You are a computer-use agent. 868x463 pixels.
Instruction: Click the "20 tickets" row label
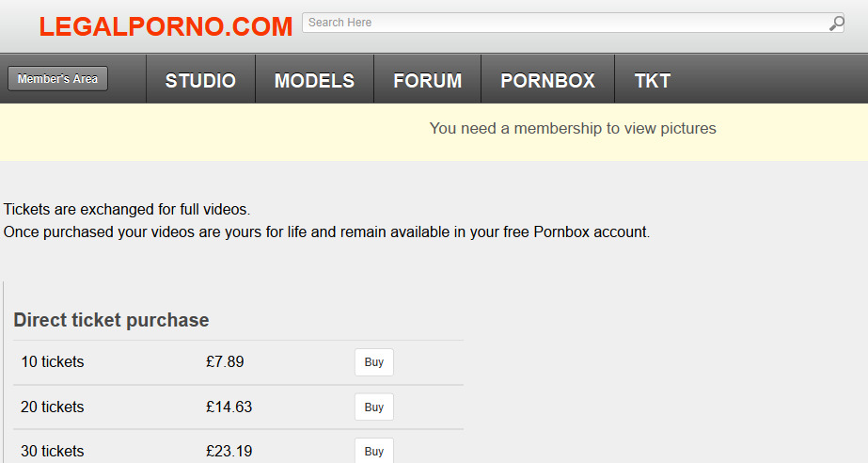point(53,407)
